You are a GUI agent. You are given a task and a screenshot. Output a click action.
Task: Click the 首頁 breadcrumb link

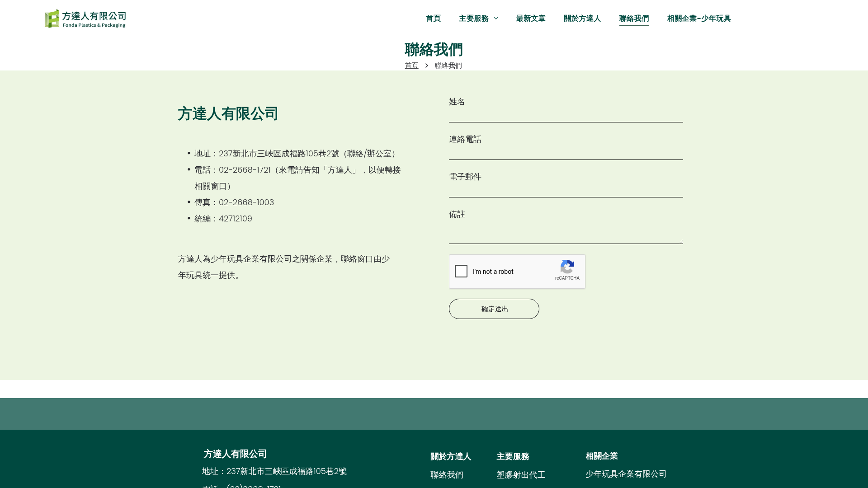[x=411, y=66]
